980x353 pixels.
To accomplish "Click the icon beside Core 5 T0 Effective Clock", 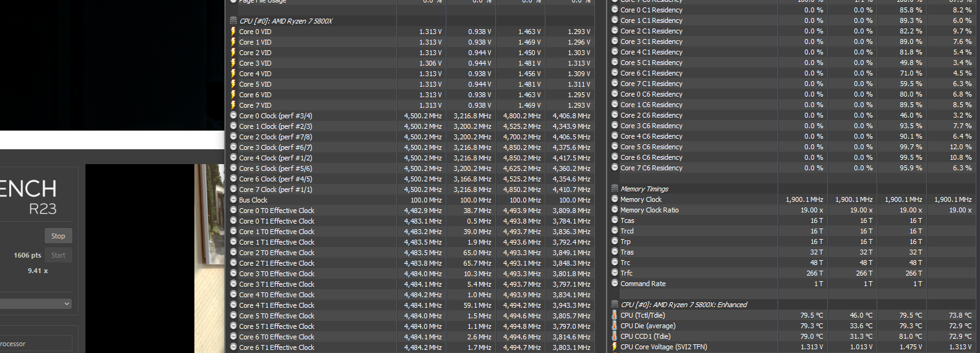I will pyautogui.click(x=233, y=316).
